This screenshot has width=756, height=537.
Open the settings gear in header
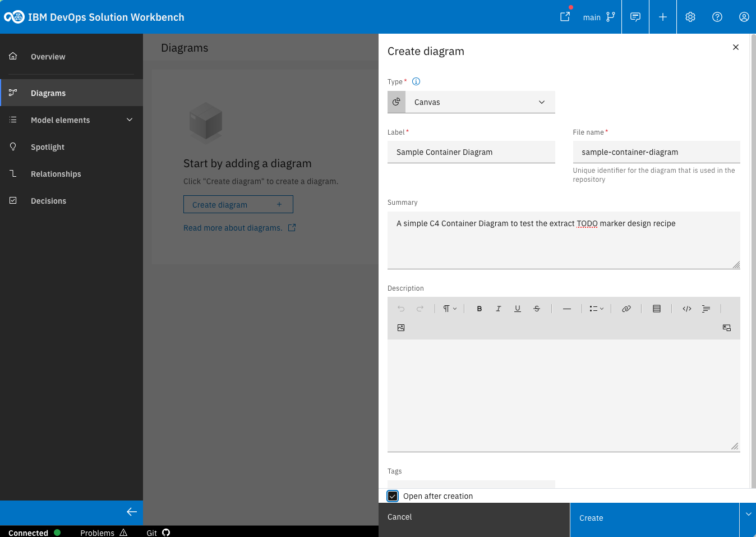(x=690, y=17)
